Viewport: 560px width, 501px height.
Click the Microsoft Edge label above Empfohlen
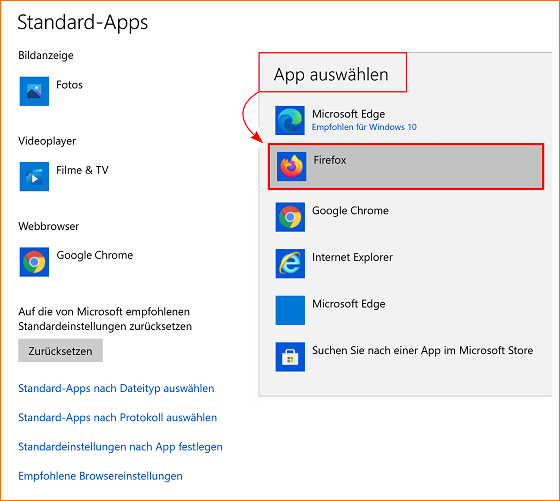point(349,114)
